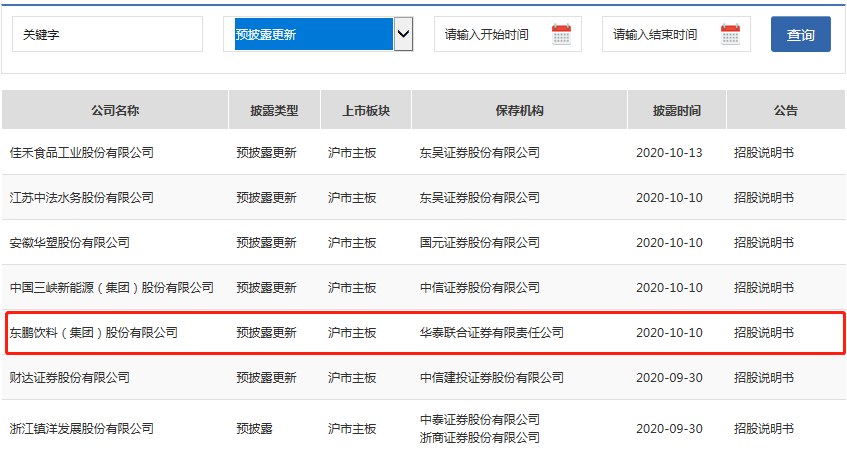Open 招股说明书 for 安徽华塑股份有限公司
847x457 pixels.
click(x=764, y=243)
